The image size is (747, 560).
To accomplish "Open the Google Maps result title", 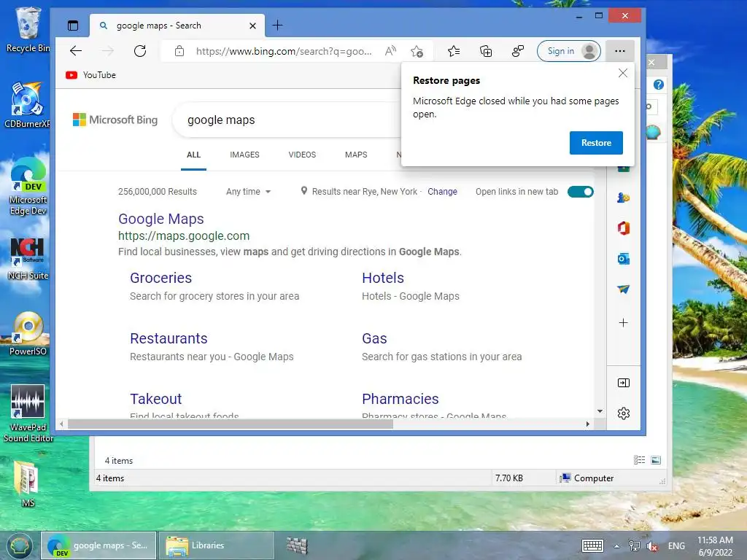I will pyautogui.click(x=161, y=219).
